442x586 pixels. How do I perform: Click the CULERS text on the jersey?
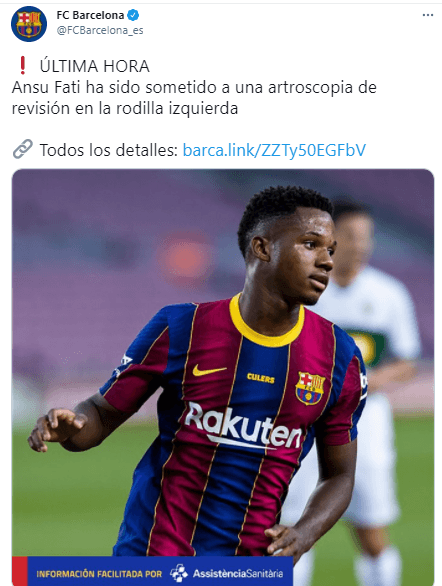coord(261,378)
